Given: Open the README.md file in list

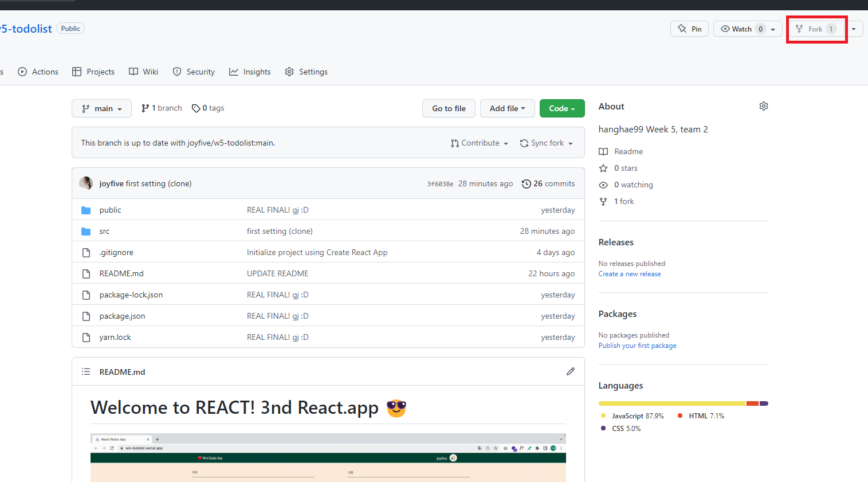Looking at the screenshot, I should pyautogui.click(x=121, y=273).
